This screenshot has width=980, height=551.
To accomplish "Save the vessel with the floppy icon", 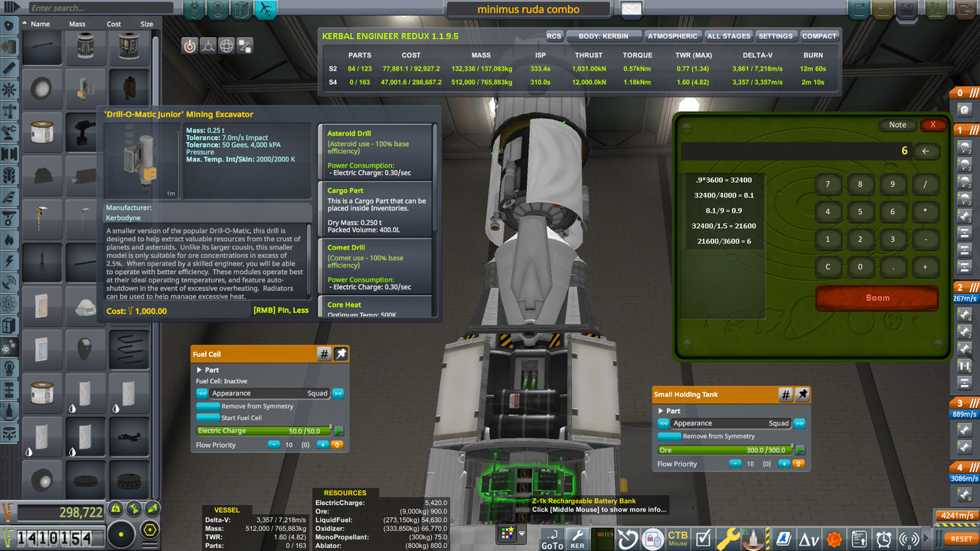I will [906, 10].
